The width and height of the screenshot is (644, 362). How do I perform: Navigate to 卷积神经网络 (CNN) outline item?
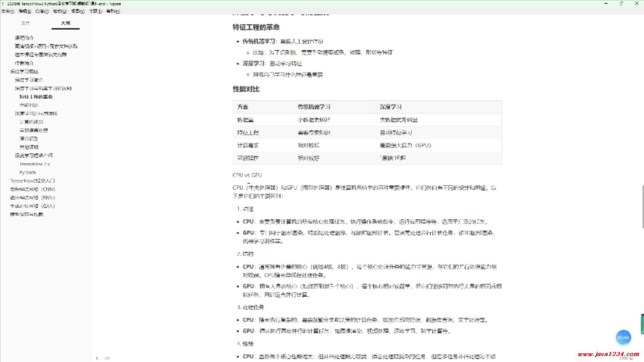33,189
